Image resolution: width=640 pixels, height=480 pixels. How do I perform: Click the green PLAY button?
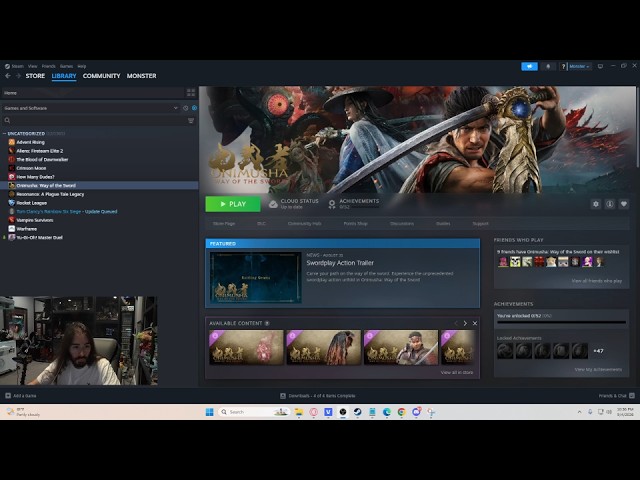point(233,204)
